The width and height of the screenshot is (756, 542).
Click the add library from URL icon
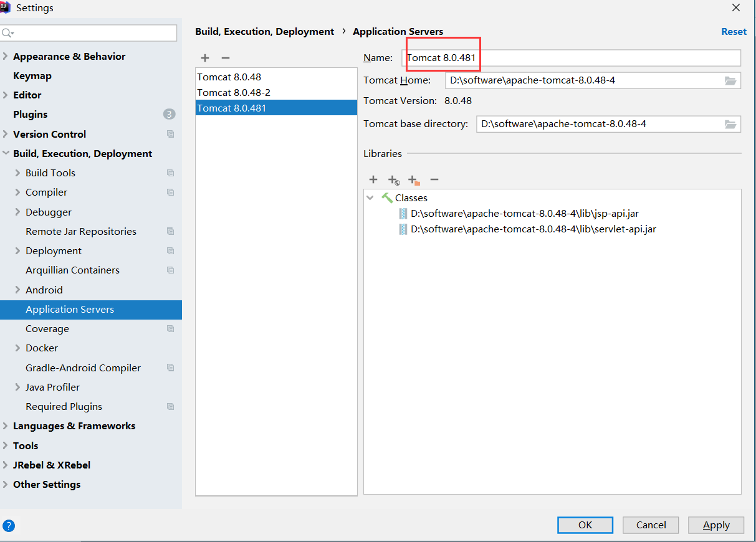coord(394,180)
